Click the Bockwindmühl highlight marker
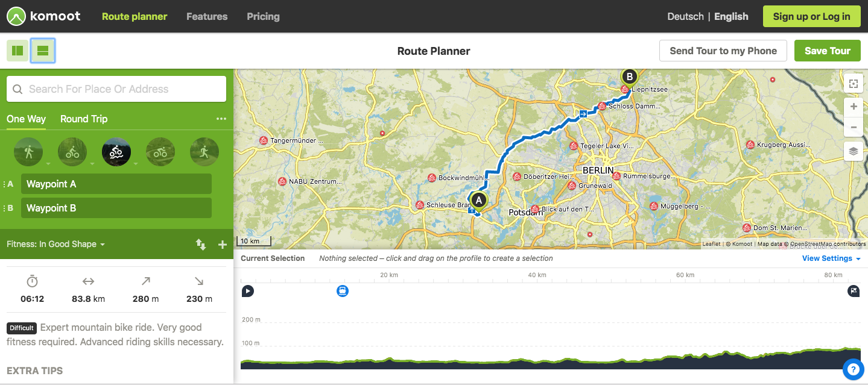The width and height of the screenshot is (868, 385). pos(431,178)
